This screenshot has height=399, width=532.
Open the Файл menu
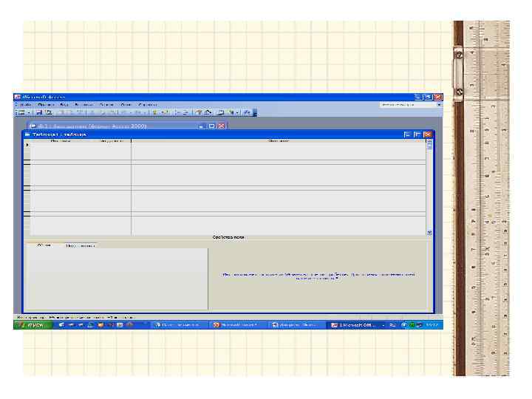point(26,105)
